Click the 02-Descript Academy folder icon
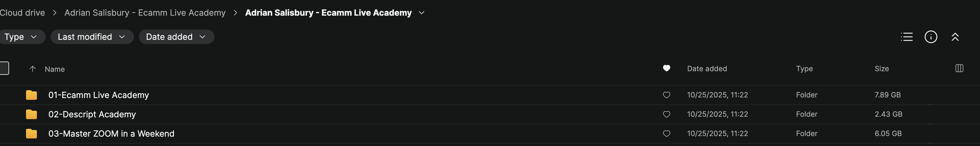980x146 pixels. coord(31,114)
